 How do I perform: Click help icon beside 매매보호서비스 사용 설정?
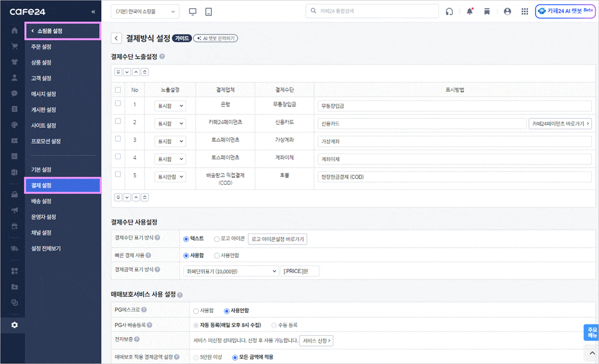(180, 295)
